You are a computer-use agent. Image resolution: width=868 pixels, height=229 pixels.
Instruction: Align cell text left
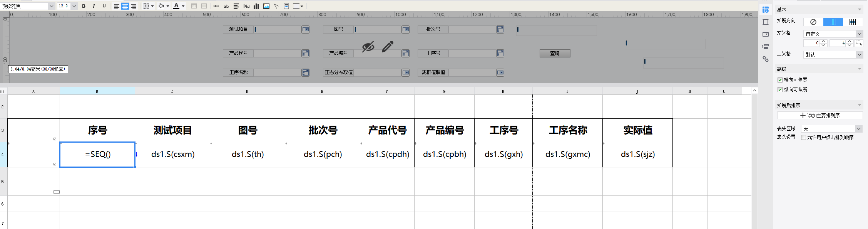116,6
